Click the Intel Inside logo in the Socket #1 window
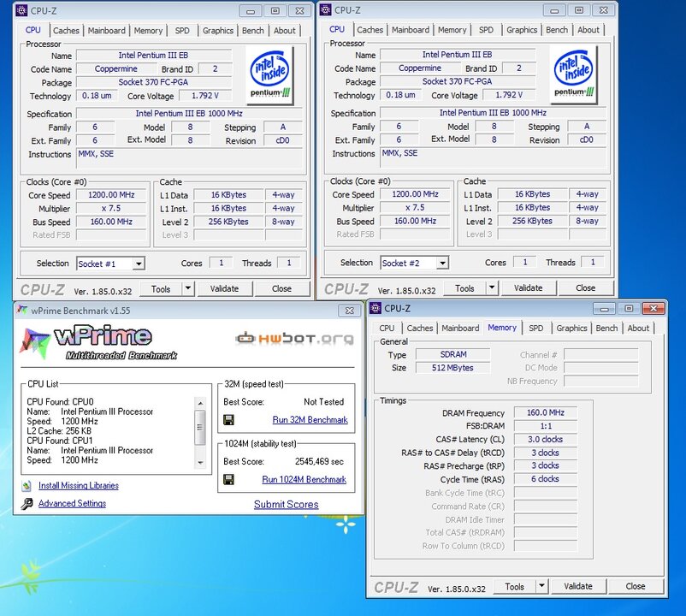The width and height of the screenshot is (686, 616). (269, 75)
